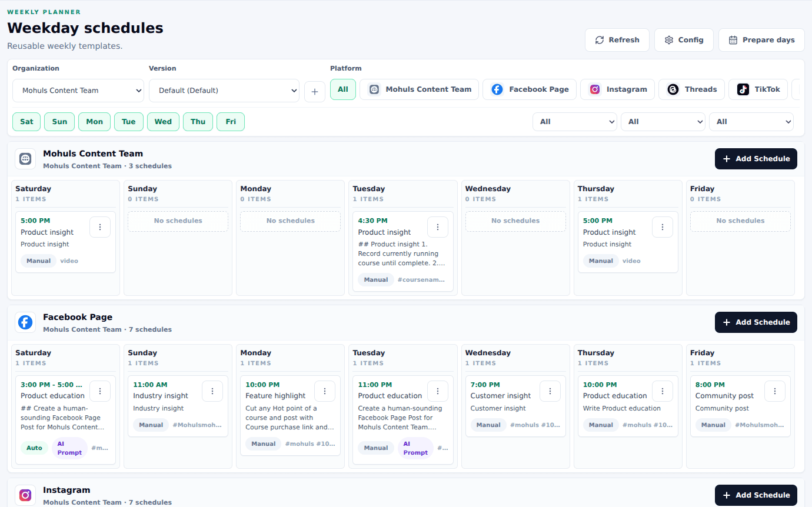Add Schedule for Mohuls Content Team
Image resolution: width=812 pixels, height=507 pixels.
click(756, 159)
